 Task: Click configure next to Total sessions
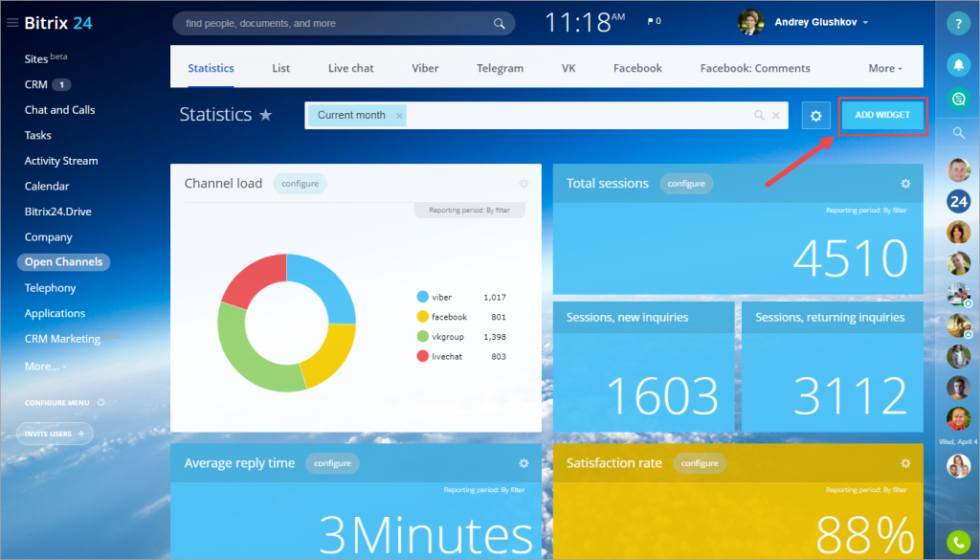(x=686, y=184)
